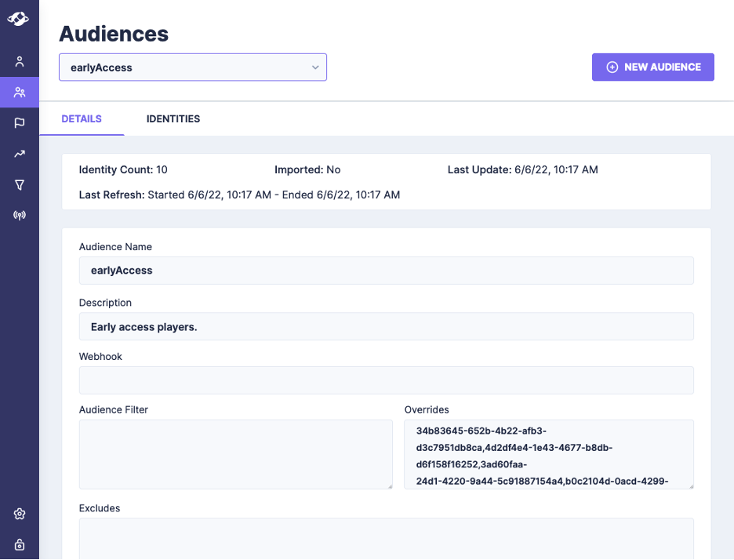This screenshot has height=560, width=734.
Task: Click into the Audience Name field
Action: tap(386, 271)
